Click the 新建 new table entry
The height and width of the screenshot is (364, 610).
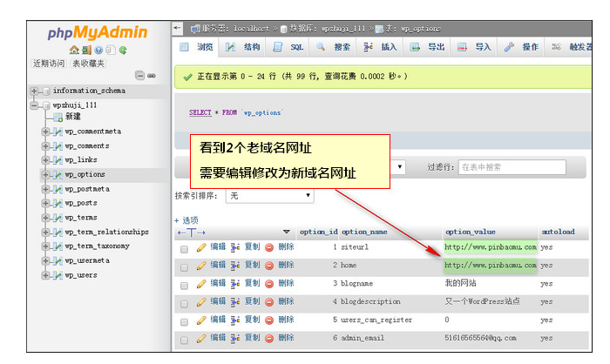[x=72, y=117]
